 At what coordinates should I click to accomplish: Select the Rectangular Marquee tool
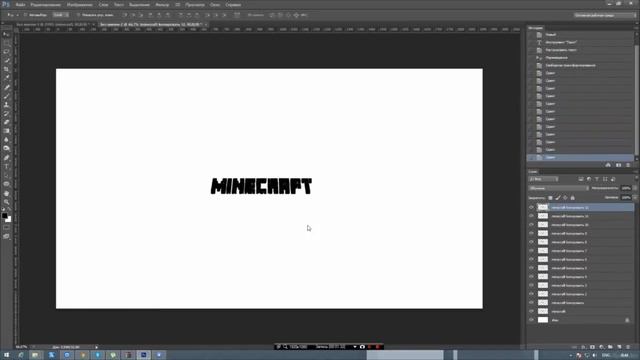pos(6,43)
